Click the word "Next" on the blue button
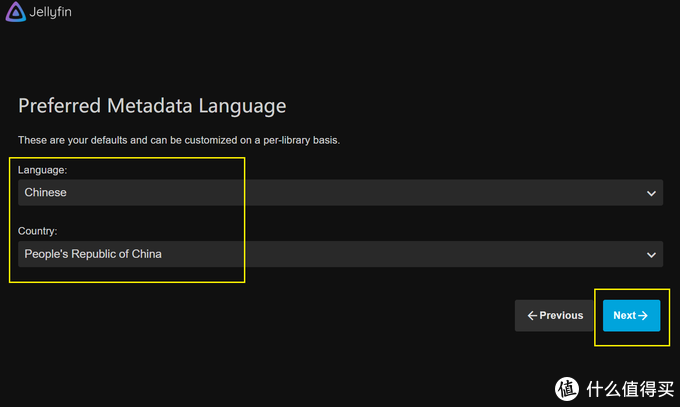The width and height of the screenshot is (680, 407). tap(624, 316)
